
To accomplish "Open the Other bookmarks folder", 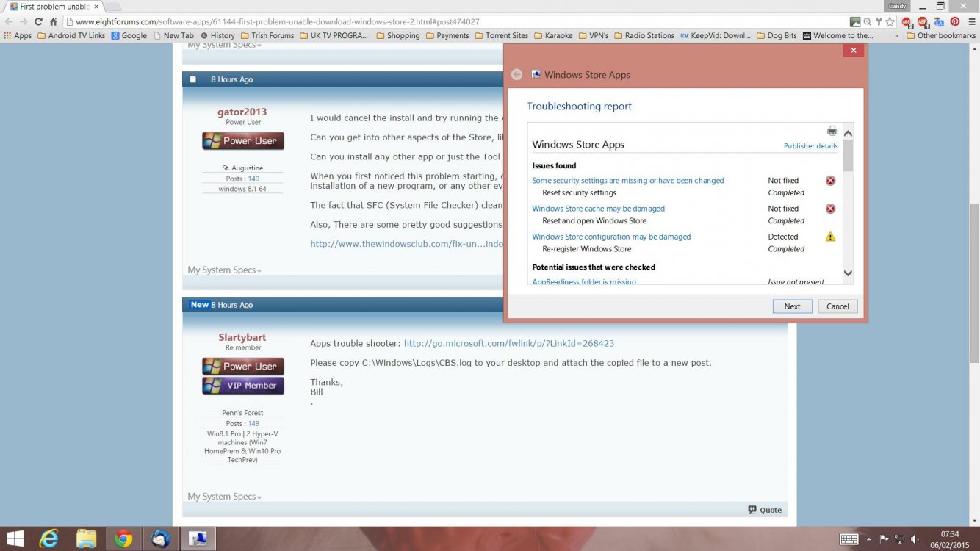I will tap(940, 35).
